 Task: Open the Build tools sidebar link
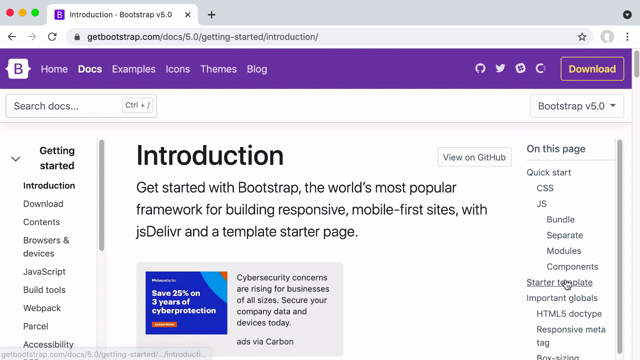(x=44, y=290)
